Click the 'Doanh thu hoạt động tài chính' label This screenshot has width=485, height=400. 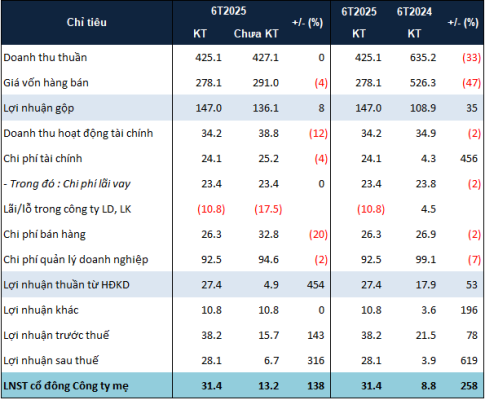pos(78,133)
